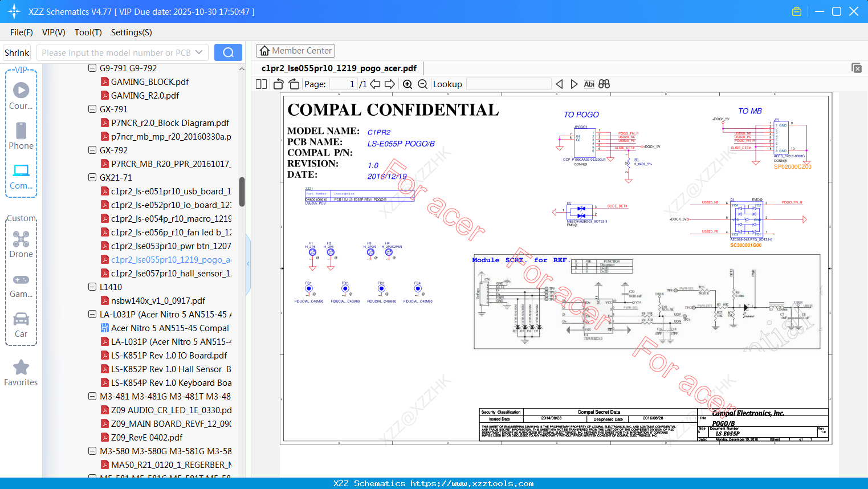Click the blue document icon for Acer Nitro 5 AN515-45 Compal
This screenshot has width=868, height=489.
(x=105, y=328)
